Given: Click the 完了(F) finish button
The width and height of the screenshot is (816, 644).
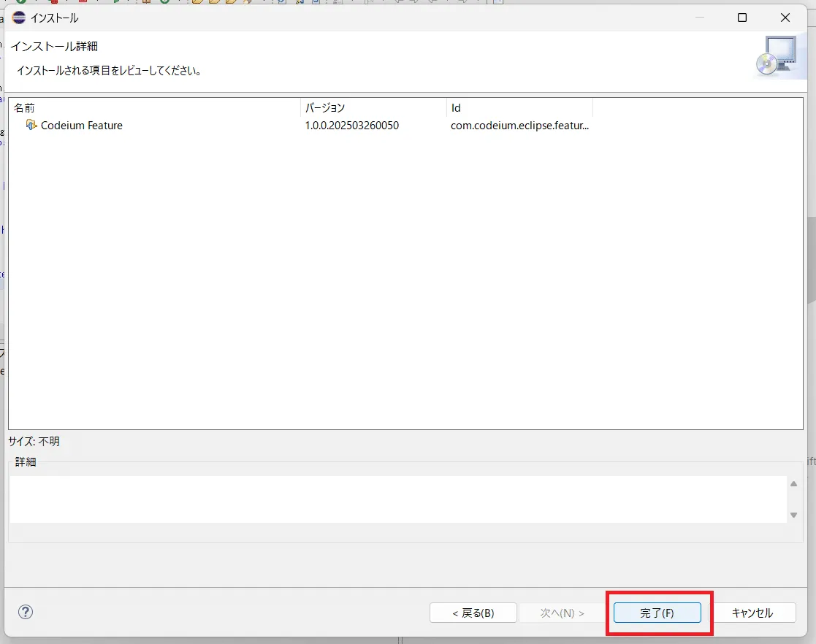Looking at the screenshot, I should pos(657,613).
